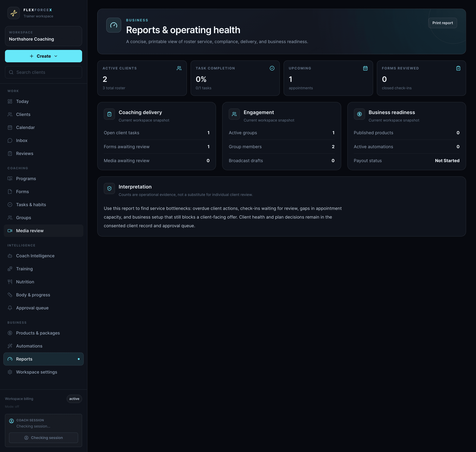The width and height of the screenshot is (476, 452).
Task: Click the Media review camera icon
Action: [10, 231]
